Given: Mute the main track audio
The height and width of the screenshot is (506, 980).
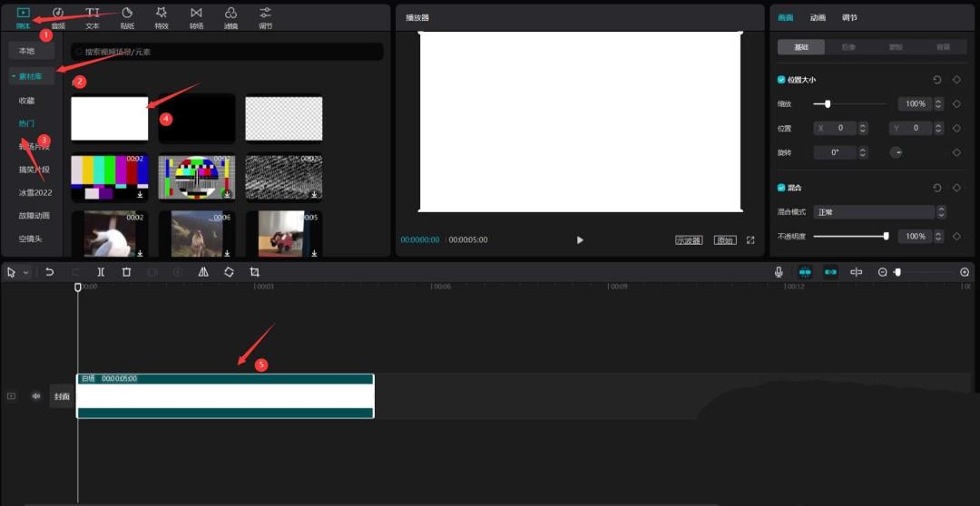Looking at the screenshot, I should pyautogui.click(x=36, y=396).
